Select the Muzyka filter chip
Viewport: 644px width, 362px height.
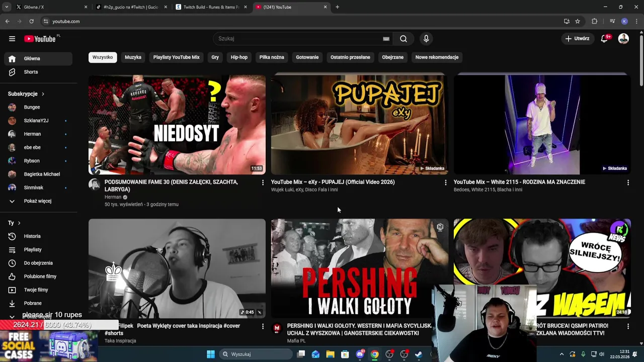pyautogui.click(x=133, y=57)
